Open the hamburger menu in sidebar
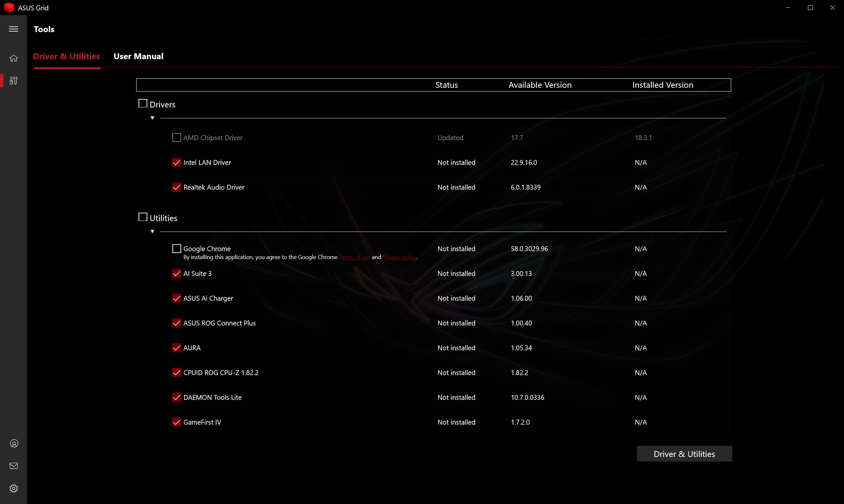The height and width of the screenshot is (504, 844). coord(14,29)
